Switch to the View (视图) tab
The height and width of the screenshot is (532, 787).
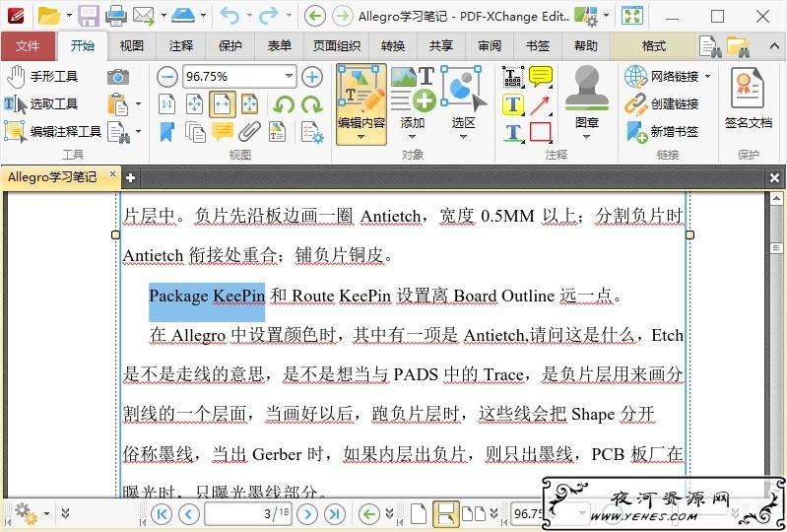coord(132,46)
